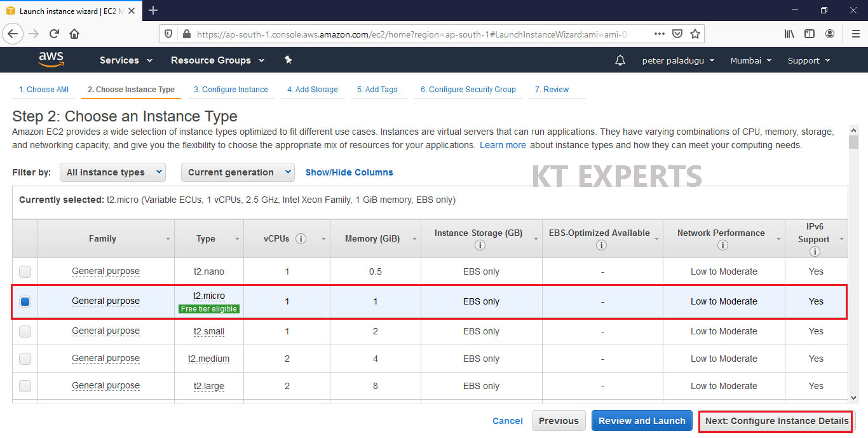Expand the Services menu

[126, 60]
